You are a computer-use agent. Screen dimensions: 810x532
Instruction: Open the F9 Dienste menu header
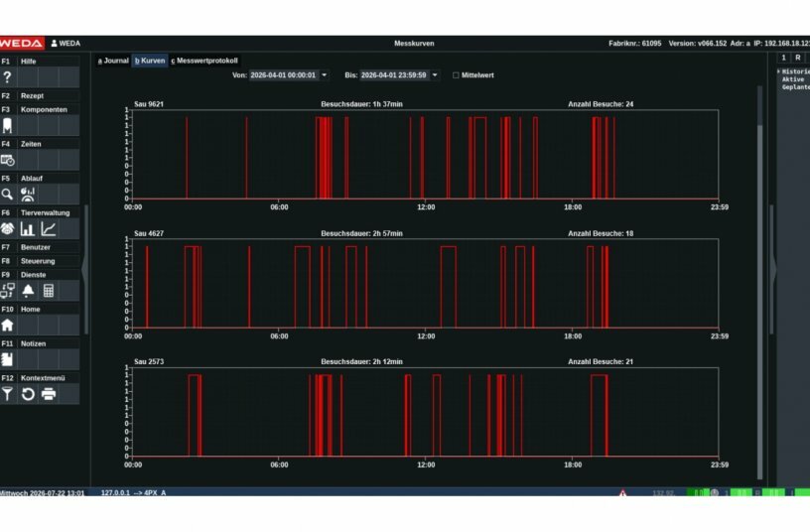click(x=40, y=275)
